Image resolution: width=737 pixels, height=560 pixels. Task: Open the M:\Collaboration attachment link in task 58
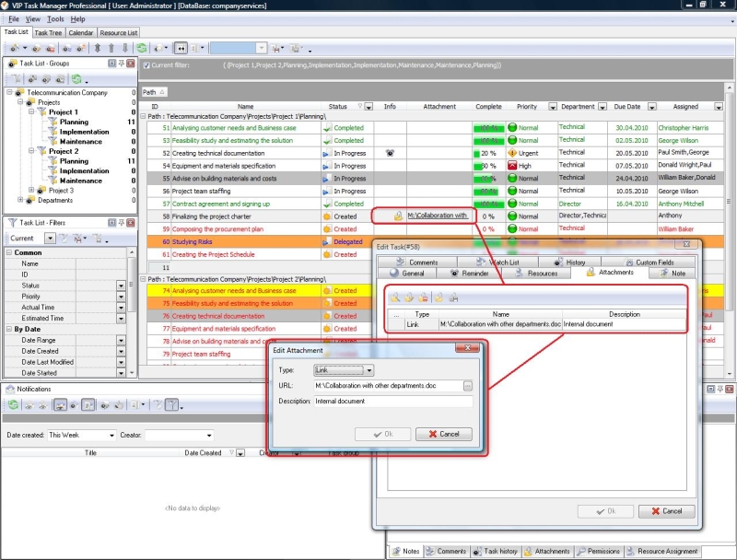pyautogui.click(x=437, y=216)
